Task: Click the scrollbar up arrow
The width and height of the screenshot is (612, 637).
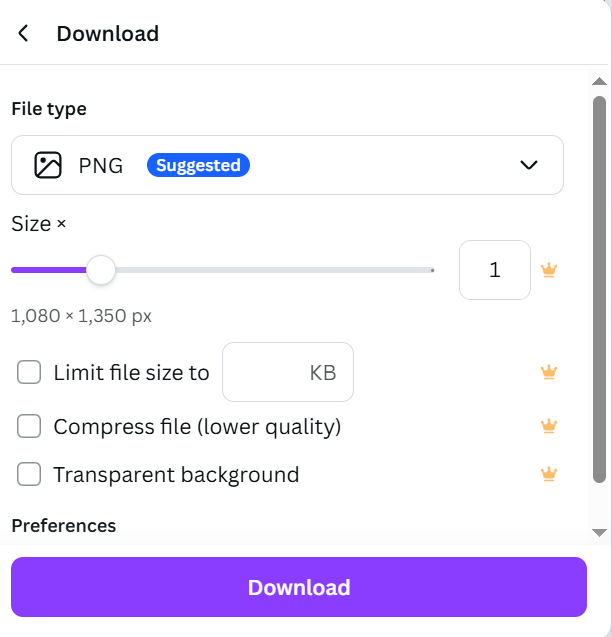Action: 599,81
